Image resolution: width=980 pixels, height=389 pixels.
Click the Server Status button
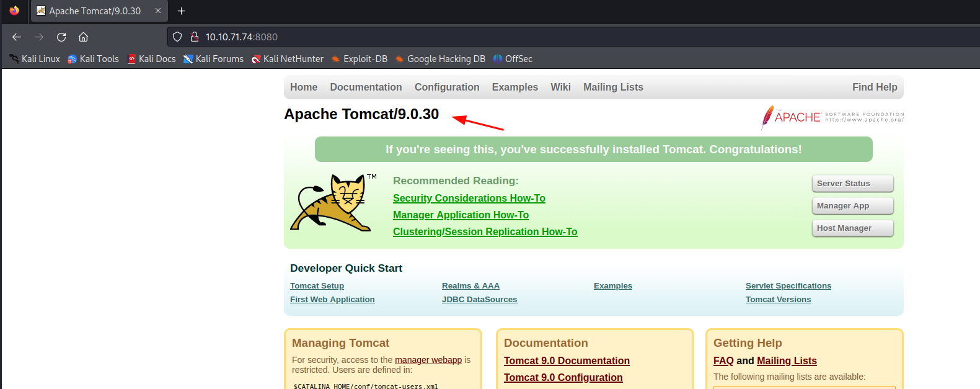point(853,184)
